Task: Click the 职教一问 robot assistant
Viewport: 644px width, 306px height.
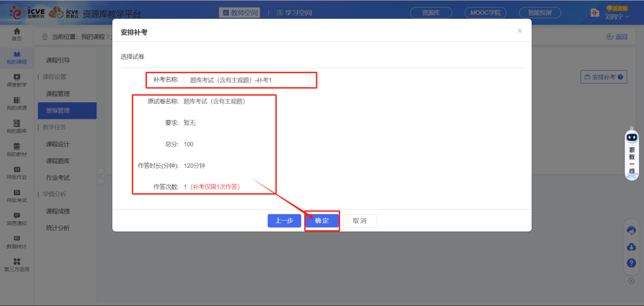Action: click(x=632, y=152)
